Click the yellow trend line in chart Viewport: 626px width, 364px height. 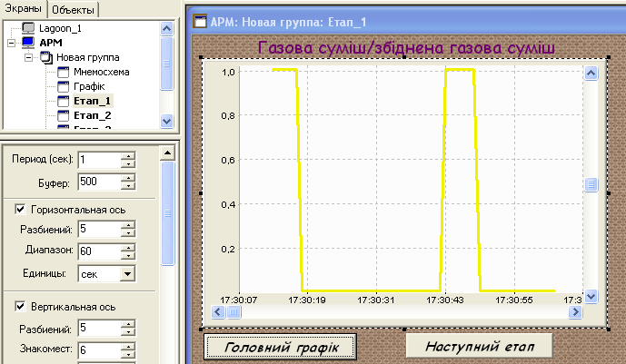372,290
